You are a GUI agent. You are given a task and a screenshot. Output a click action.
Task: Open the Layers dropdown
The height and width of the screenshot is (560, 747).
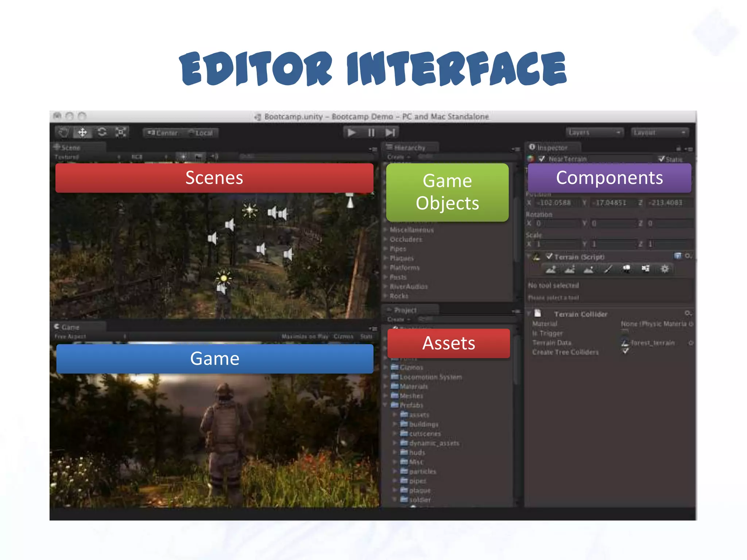coord(595,132)
